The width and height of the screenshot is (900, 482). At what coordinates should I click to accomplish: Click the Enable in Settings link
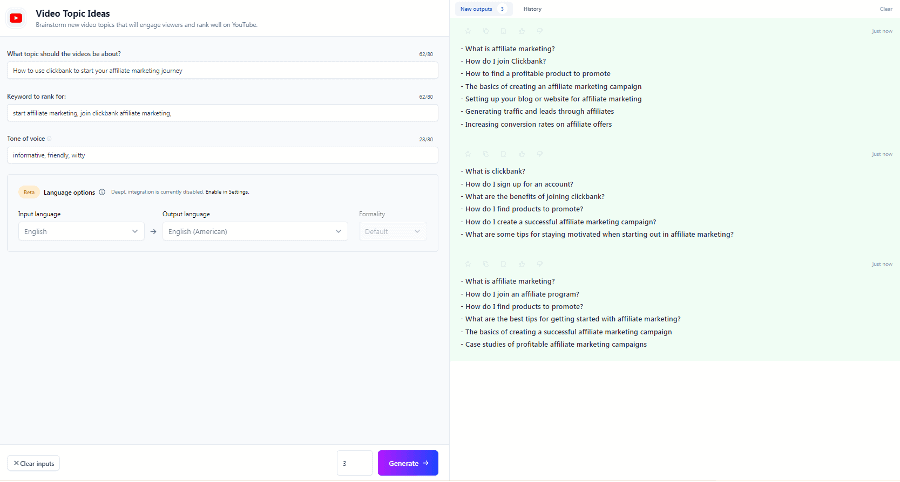coord(227,192)
